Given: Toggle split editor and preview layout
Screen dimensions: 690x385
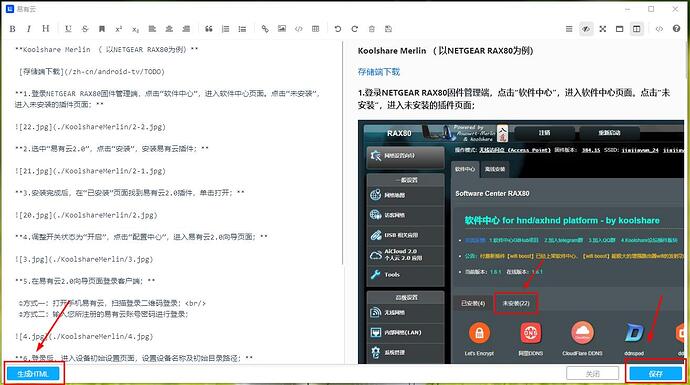Looking at the screenshot, I should pos(636,29).
